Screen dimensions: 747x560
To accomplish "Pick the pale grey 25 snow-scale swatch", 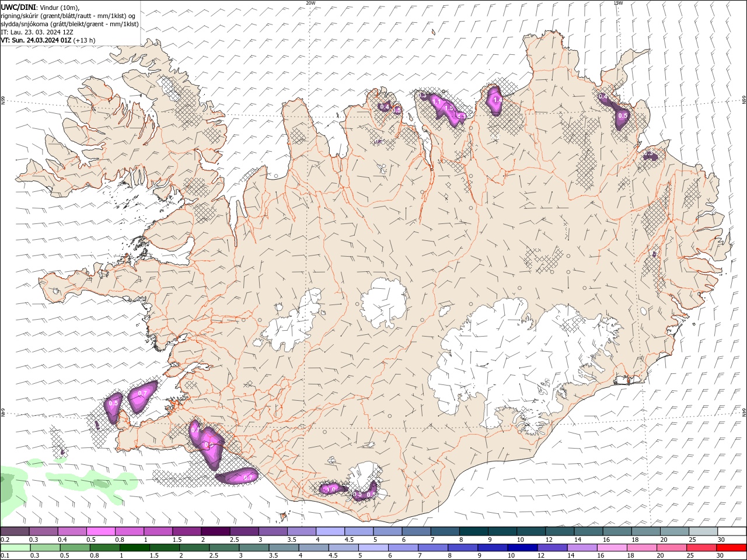I will click(x=703, y=531).
